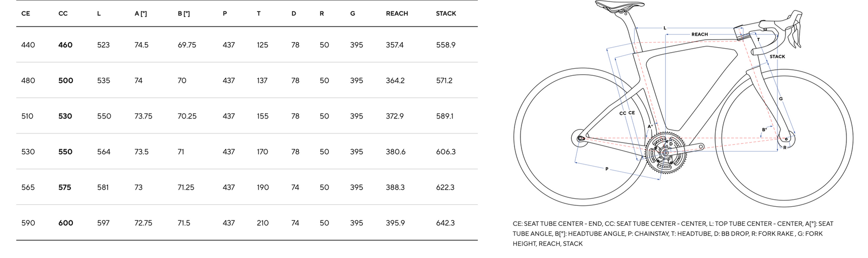This screenshot has height=258, width=868.
Task: Click the B° headtube angle label in the diagram
Action: coord(764,130)
